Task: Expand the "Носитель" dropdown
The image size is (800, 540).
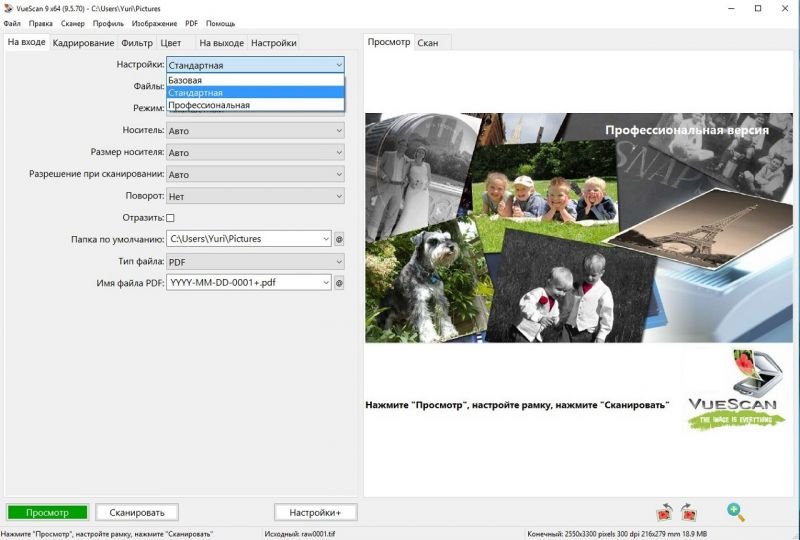Action: tap(255, 130)
